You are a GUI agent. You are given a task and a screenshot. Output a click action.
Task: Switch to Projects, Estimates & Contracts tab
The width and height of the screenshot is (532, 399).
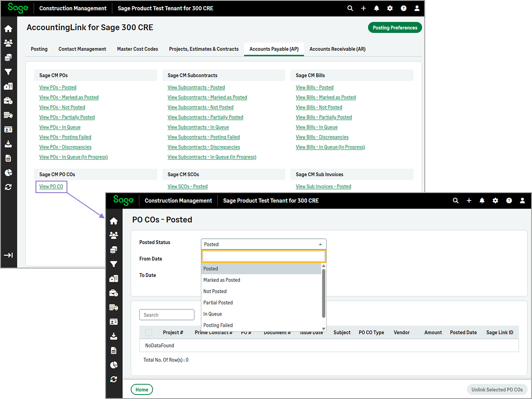click(204, 49)
